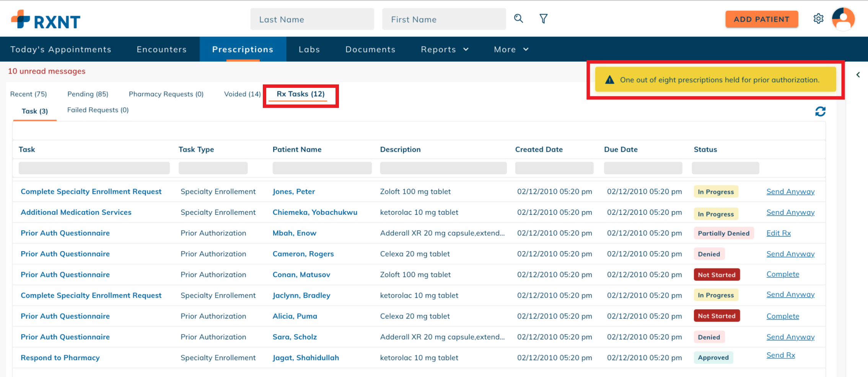Screen dimensions: 868x377
Task: Expand the Reports dropdown
Action: [444, 49]
